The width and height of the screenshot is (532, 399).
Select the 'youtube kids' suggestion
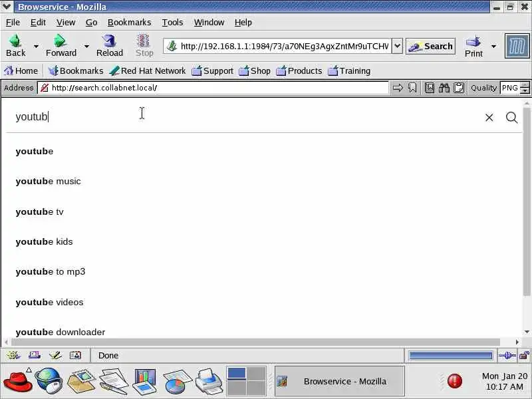pos(44,242)
